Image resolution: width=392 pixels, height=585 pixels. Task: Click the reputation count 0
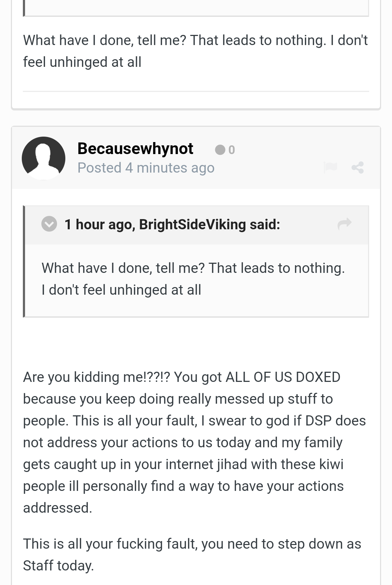[x=232, y=150]
